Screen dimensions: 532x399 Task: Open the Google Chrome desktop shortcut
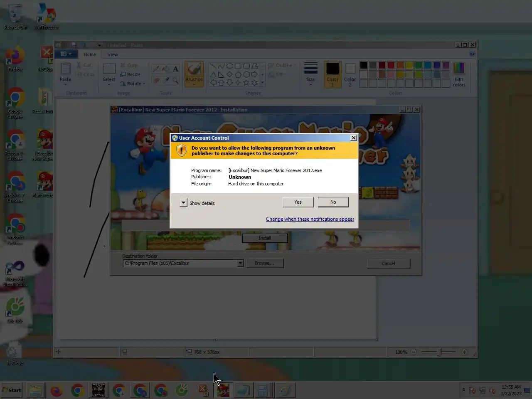[15, 103]
